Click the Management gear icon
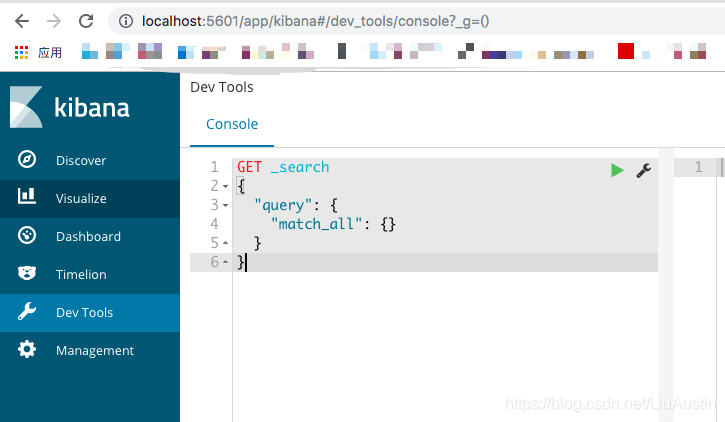The image size is (725, 422). point(27,349)
